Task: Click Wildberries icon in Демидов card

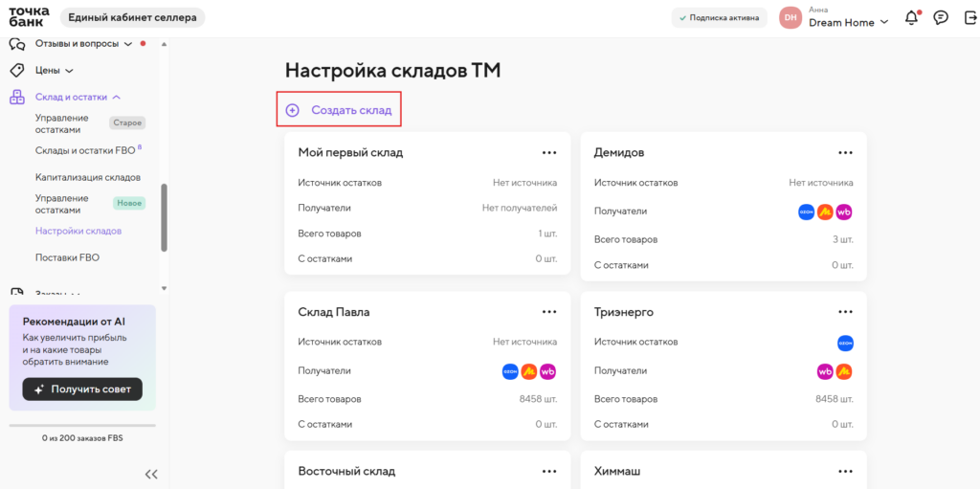Action: click(x=844, y=212)
